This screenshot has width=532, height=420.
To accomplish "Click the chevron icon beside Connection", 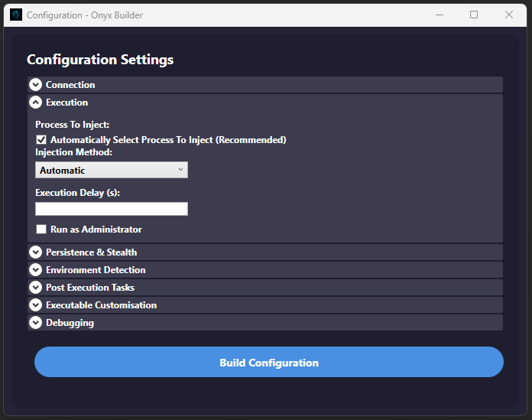I will [35, 85].
